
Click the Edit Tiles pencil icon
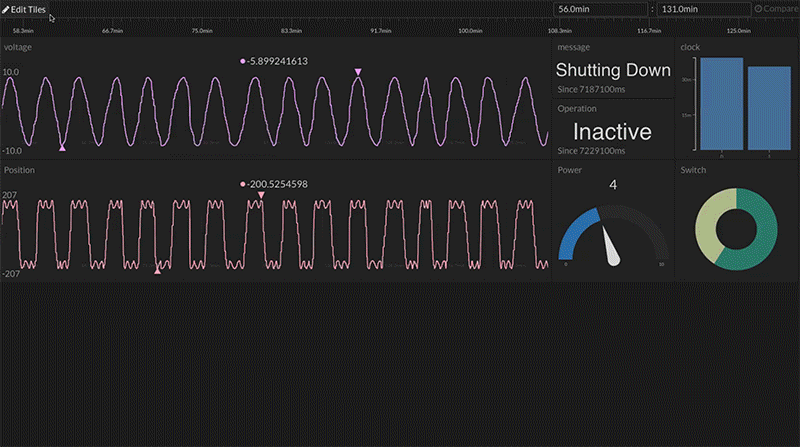point(6,9)
